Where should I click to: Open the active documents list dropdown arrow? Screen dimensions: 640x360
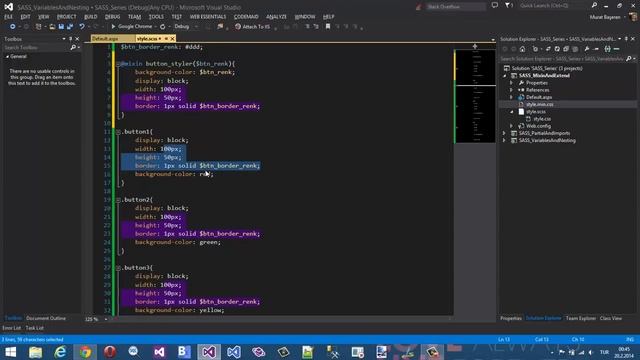493,40
